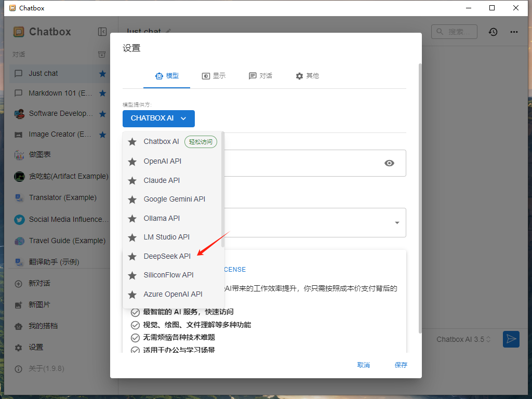Select LM Studio API provider
This screenshot has width=532, height=399.
click(172, 237)
